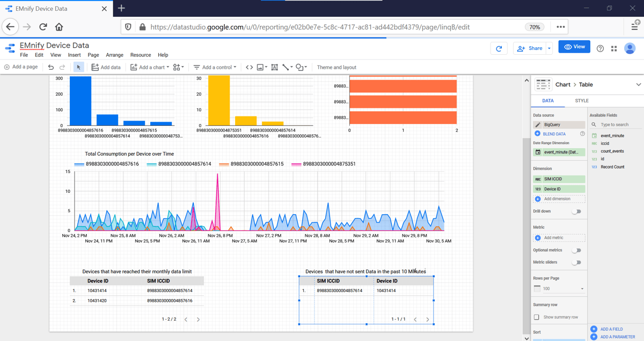Click the Type to search field
Screen dimensions: 644x341
[616, 125]
